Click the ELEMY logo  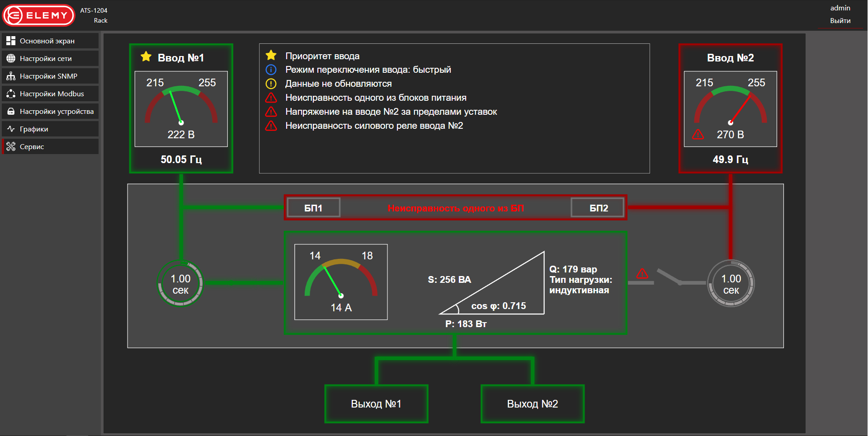point(39,15)
